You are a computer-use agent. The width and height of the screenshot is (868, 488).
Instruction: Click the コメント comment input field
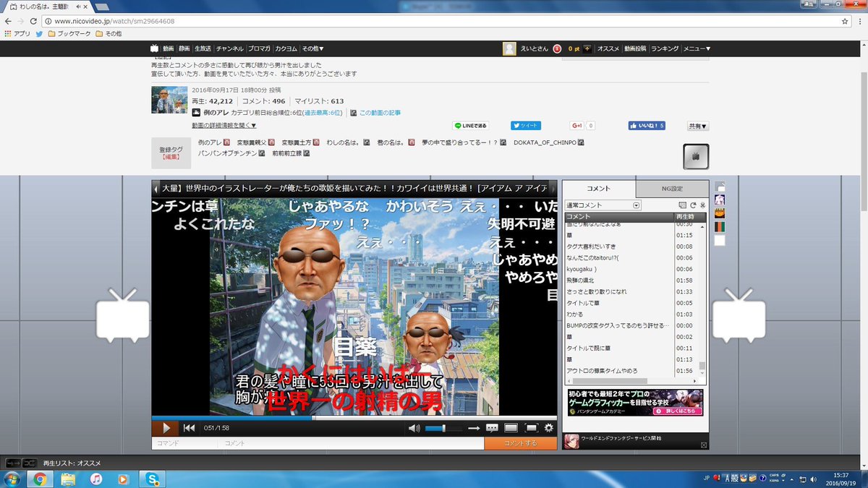click(x=352, y=443)
